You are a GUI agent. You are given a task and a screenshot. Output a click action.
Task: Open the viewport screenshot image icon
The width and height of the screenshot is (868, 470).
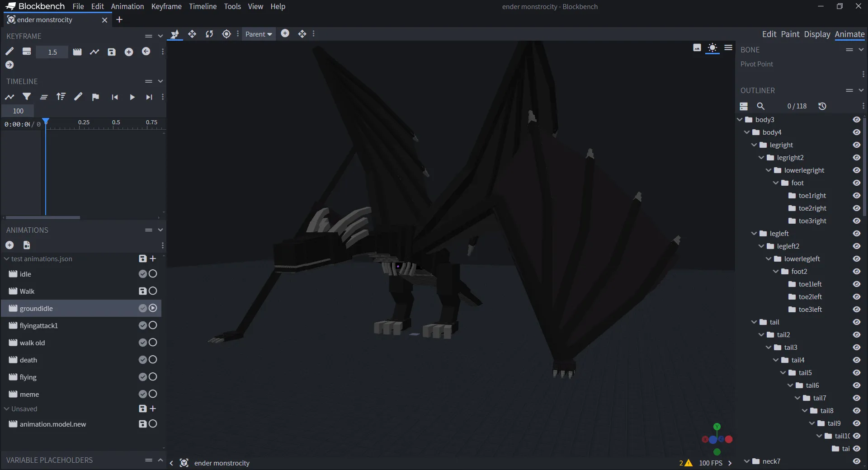[697, 47]
